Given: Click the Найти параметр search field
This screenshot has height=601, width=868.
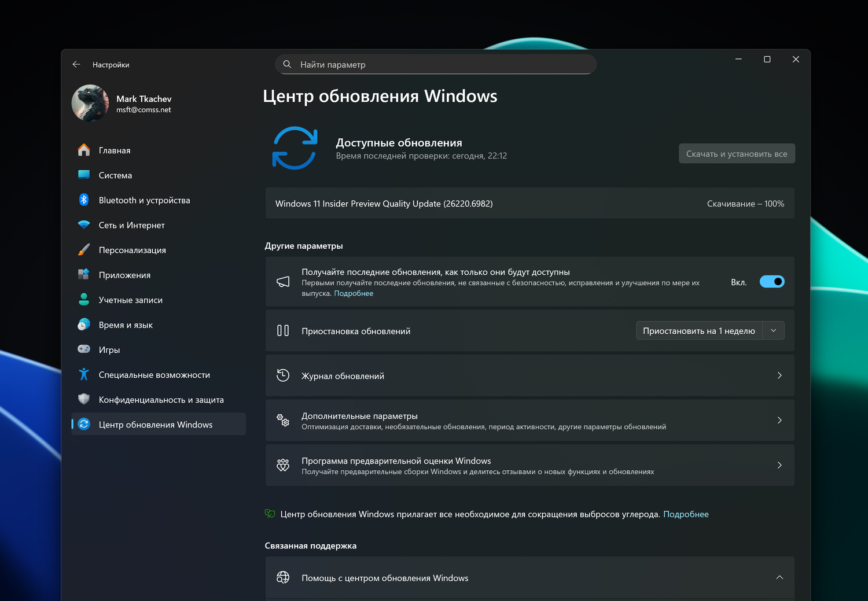Looking at the screenshot, I should pos(435,64).
